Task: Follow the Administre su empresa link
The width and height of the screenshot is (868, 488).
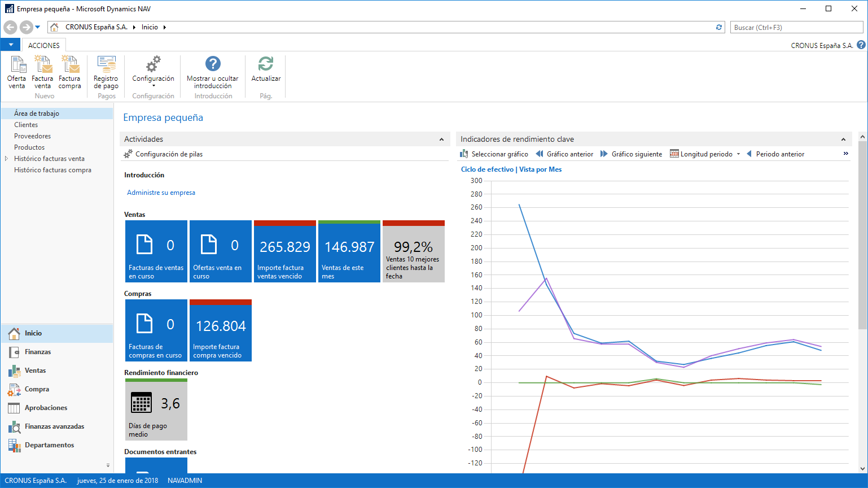Action: (x=161, y=193)
